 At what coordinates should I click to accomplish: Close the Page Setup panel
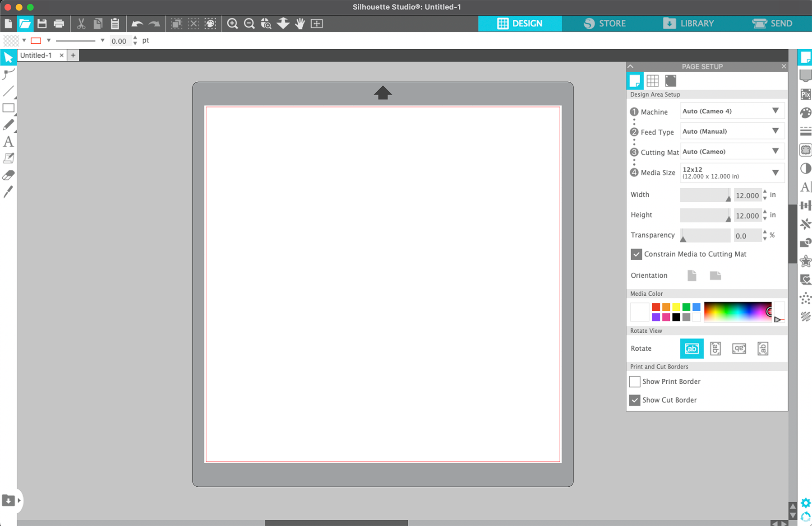pyautogui.click(x=784, y=66)
